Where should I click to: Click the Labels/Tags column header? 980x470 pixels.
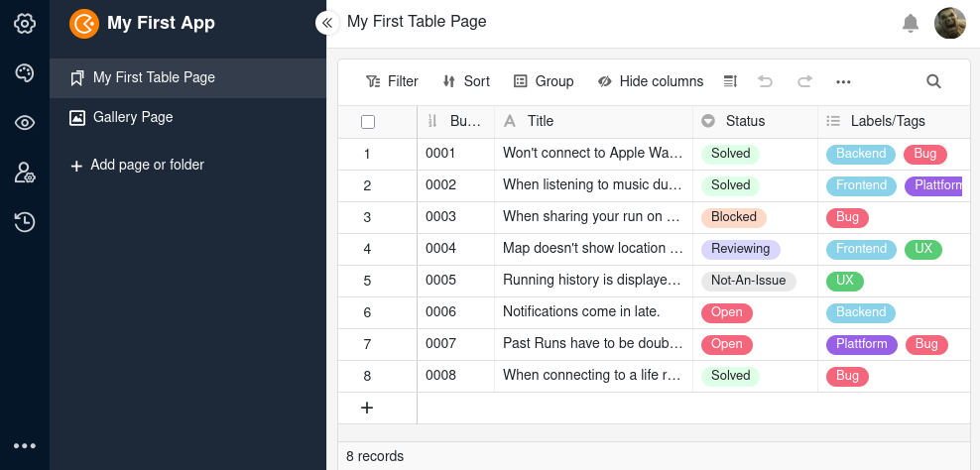tap(894, 121)
